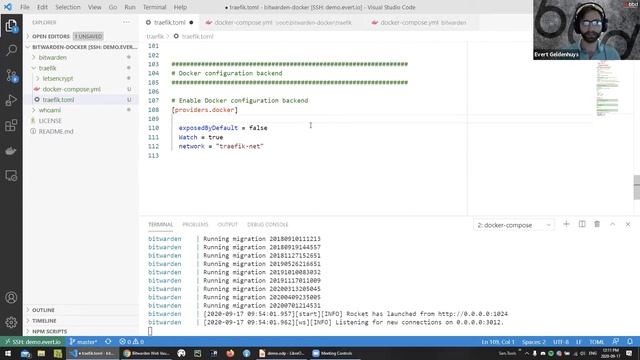The width and height of the screenshot is (640, 360).
Task: Open the Source Control view
Action: (11, 76)
